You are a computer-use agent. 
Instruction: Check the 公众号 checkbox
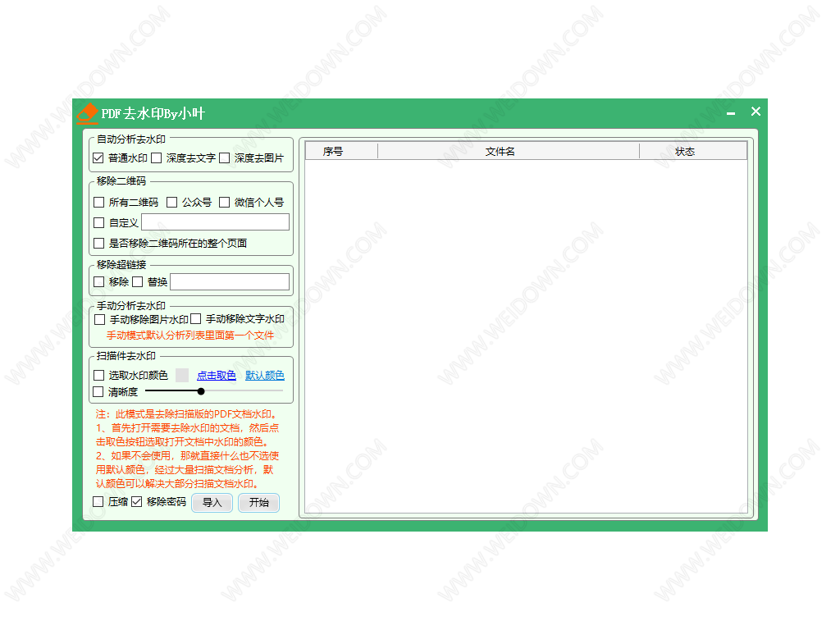172,203
